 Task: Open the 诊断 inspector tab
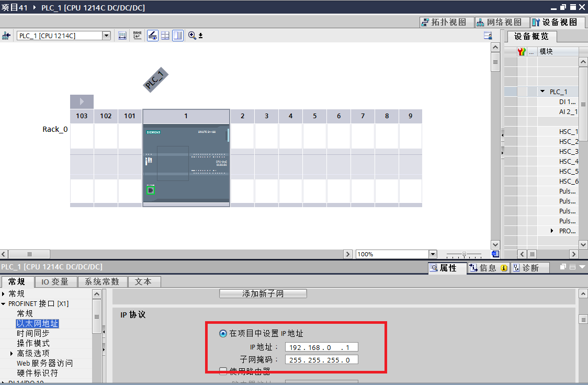[529, 268]
